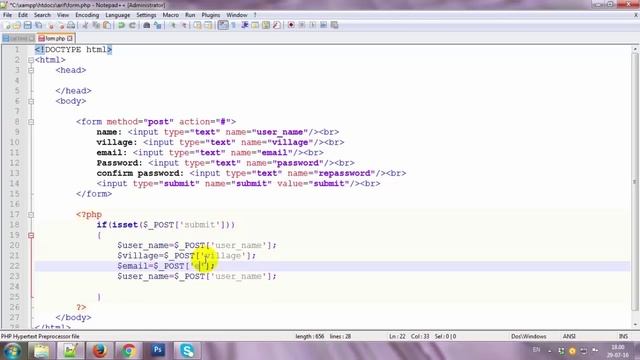
Task: Open the Edit menu
Action: [x=23, y=15]
